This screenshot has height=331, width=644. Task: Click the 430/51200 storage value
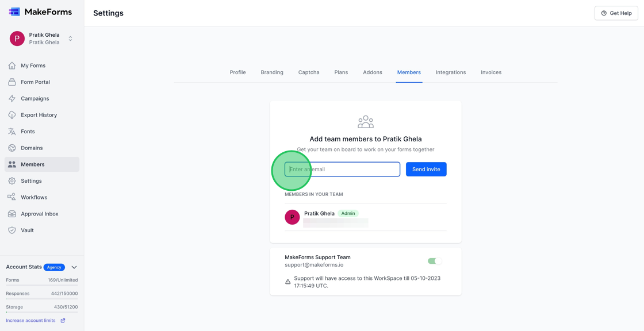(x=66, y=307)
